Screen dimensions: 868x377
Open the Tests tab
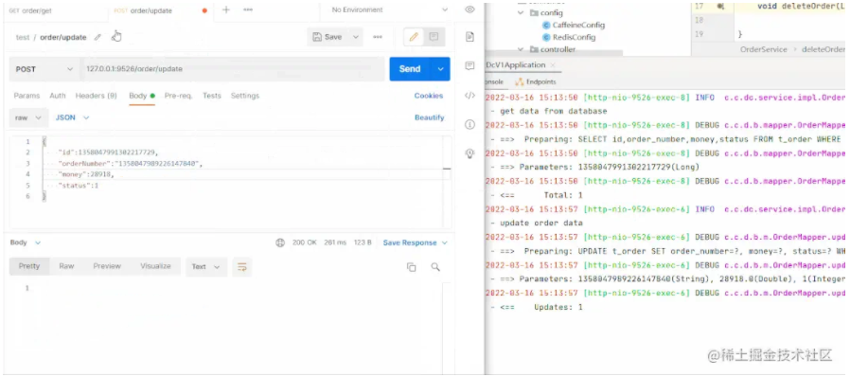click(211, 96)
